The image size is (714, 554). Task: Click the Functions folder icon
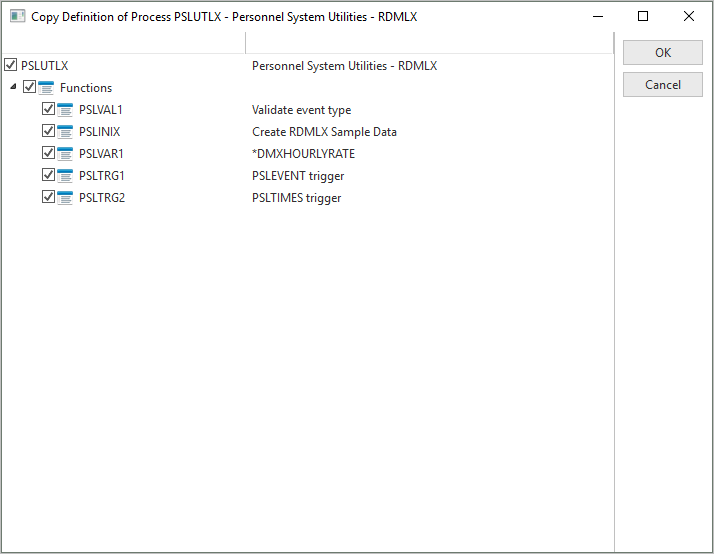[46, 87]
